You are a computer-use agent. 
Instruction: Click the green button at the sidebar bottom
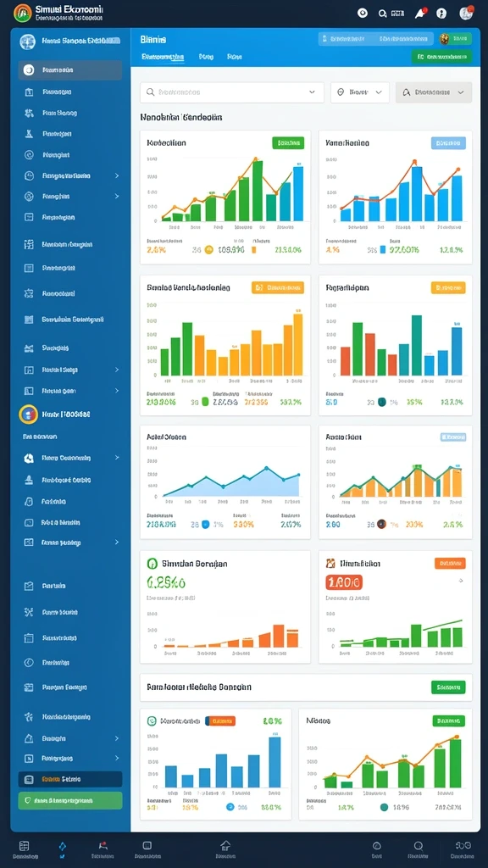(70, 800)
